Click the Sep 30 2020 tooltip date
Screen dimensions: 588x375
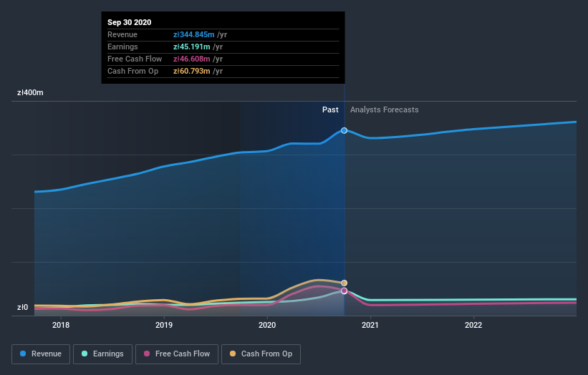coord(130,22)
